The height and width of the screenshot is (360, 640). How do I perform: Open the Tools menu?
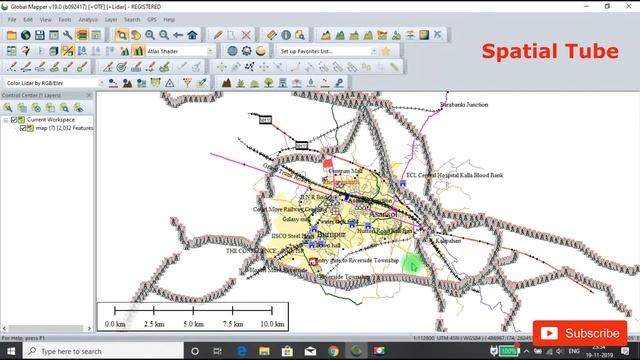[x=64, y=20]
